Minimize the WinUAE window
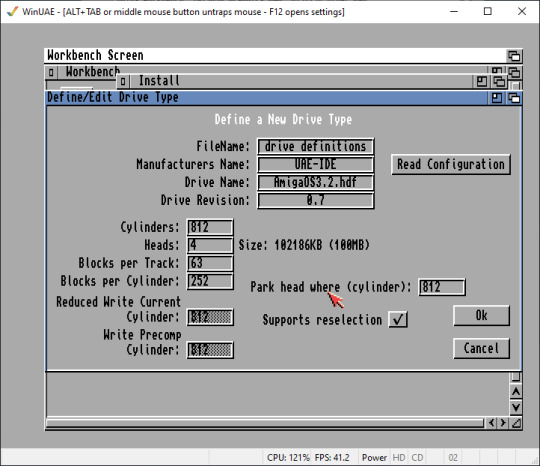 tap(454, 11)
